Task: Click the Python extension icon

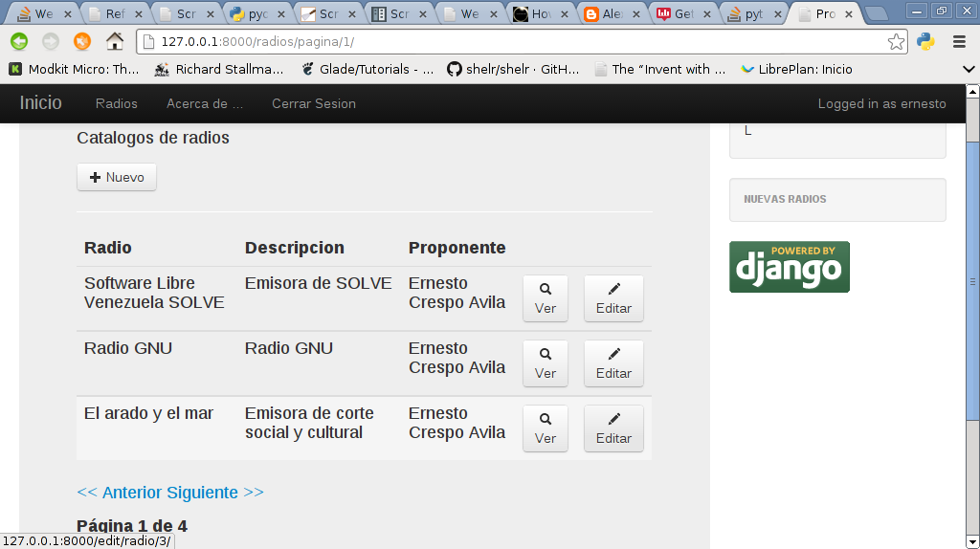Action: [925, 41]
